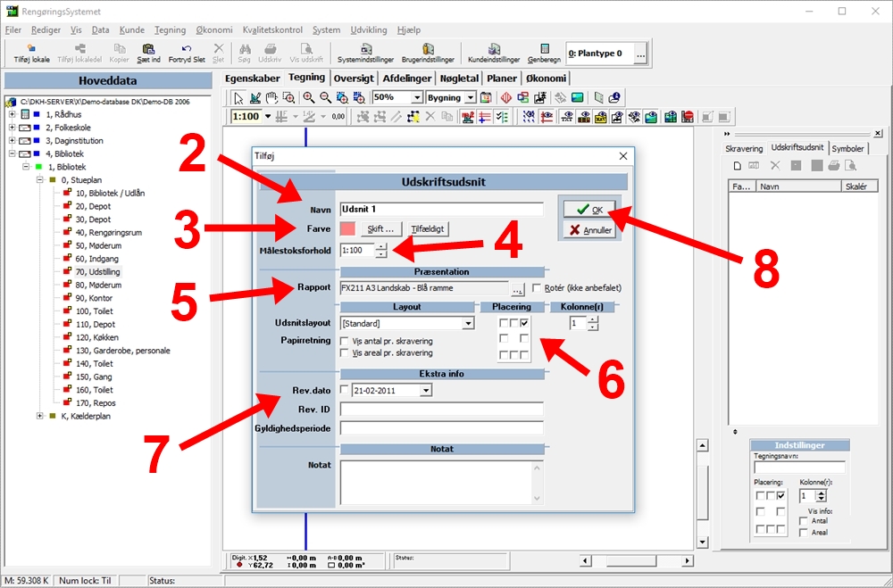Click the new document icon in Udskriftsudsnit panel
This screenshot has height=588, width=893.
[737, 166]
